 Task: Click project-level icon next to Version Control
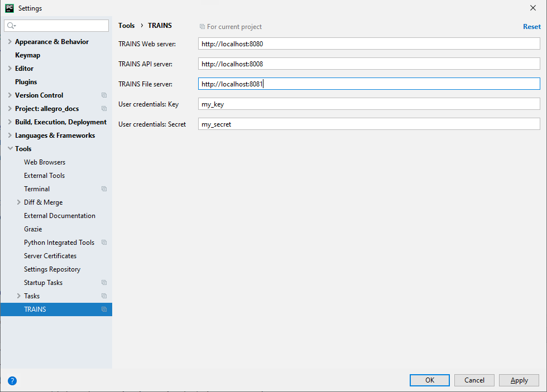104,95
